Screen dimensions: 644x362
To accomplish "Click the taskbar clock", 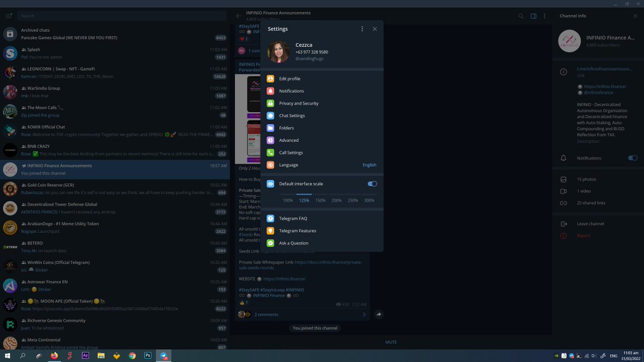I will click(x=631, y=356).
